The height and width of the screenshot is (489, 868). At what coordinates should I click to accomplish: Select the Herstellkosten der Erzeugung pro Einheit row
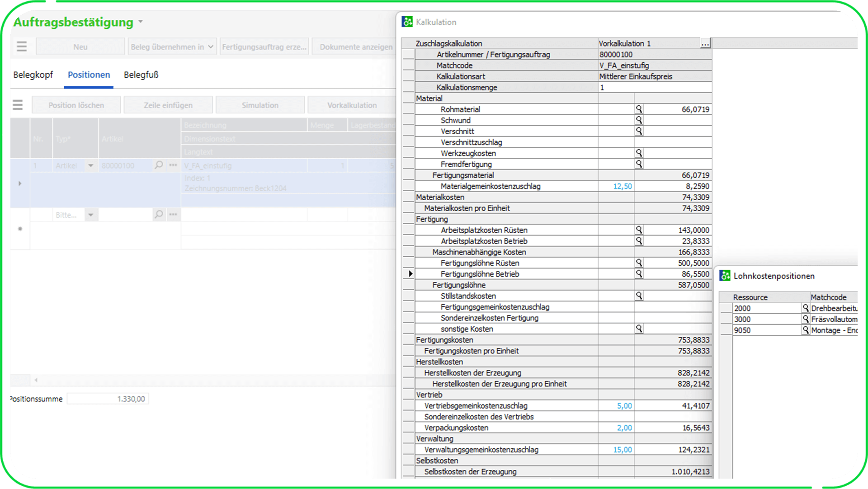click(563, 384)
